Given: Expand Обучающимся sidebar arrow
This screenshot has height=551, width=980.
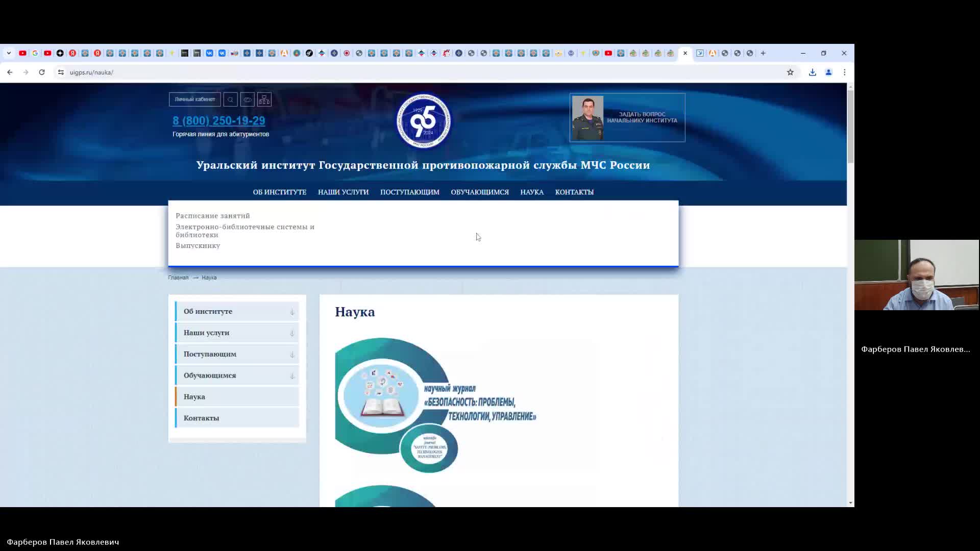Looking at the screenshot, I should pos(292,376).
